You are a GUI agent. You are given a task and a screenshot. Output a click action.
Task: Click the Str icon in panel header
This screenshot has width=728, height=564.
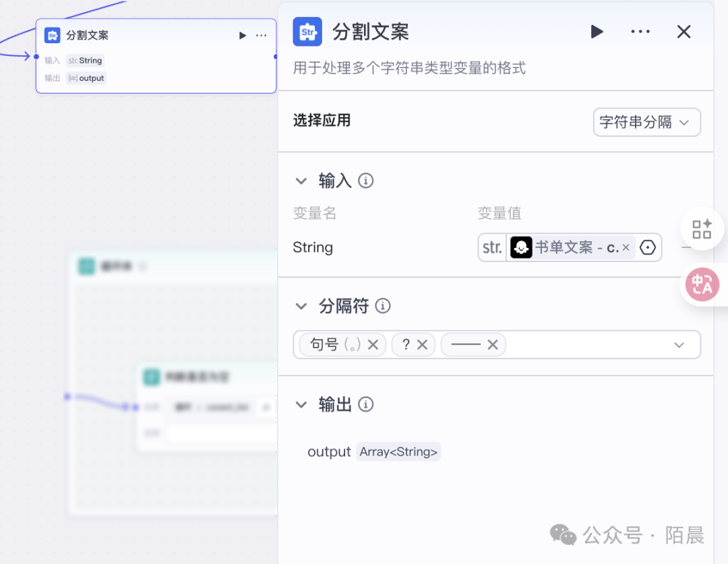(x=307, y=32)
